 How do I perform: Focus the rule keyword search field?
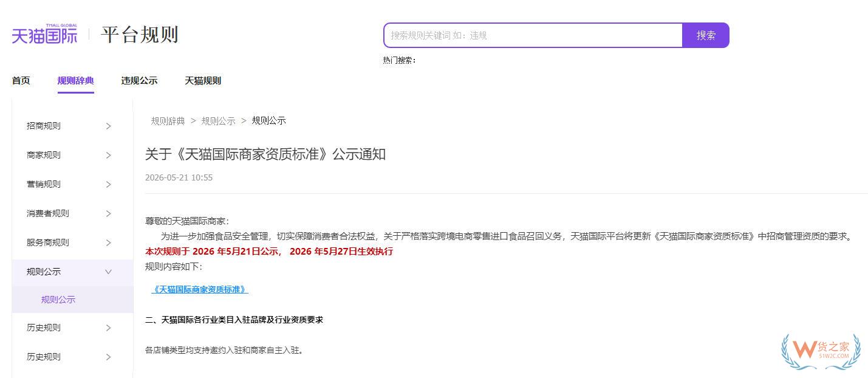pyautogui.click(x=533, y=35)
